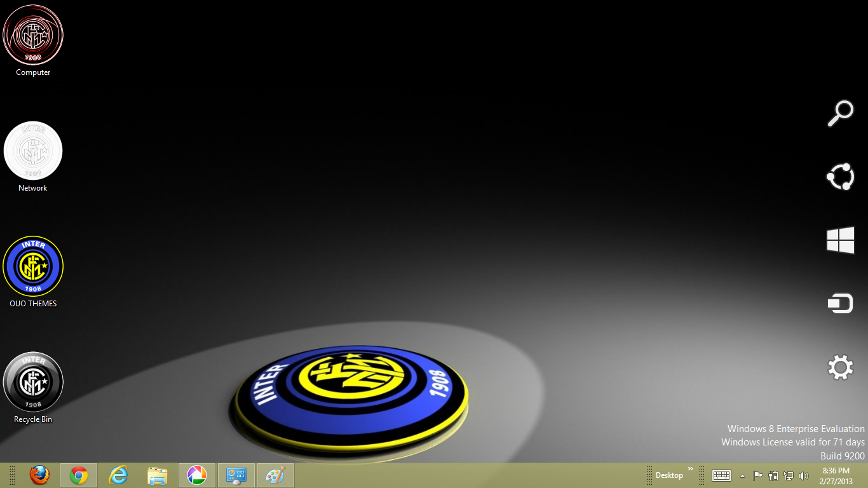Open Action Center flag icon
Screen dimensions: 868x488
tap(757, 475)
